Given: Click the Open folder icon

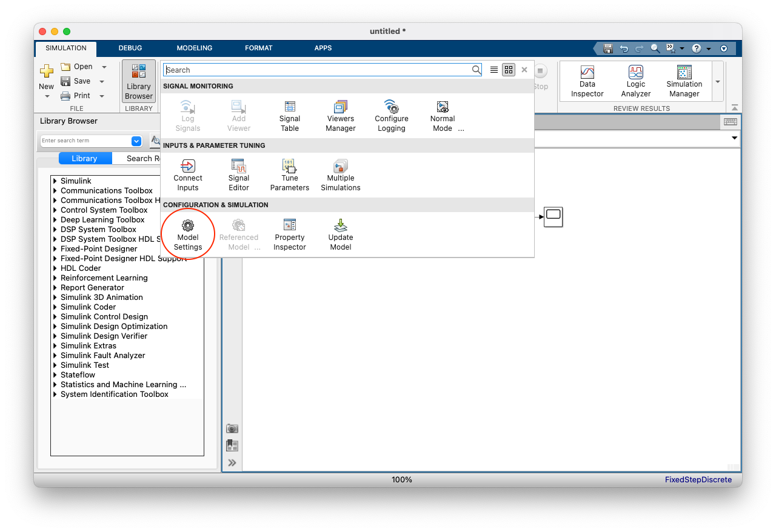Looking at the screenshot, I should pyautogui.click(x=65, y=67).
